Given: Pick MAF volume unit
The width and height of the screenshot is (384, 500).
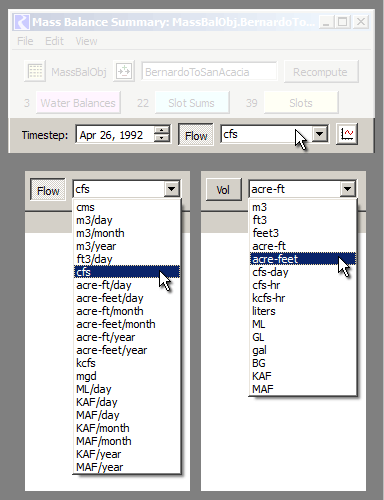Looking at the screenshot, I should (303, 389).
